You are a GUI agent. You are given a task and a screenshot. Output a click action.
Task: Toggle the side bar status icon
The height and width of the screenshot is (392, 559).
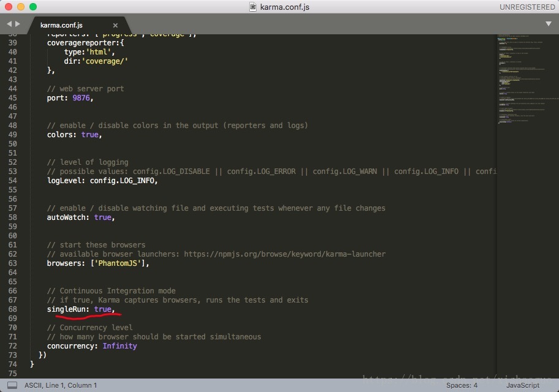[x=12, y=385]
